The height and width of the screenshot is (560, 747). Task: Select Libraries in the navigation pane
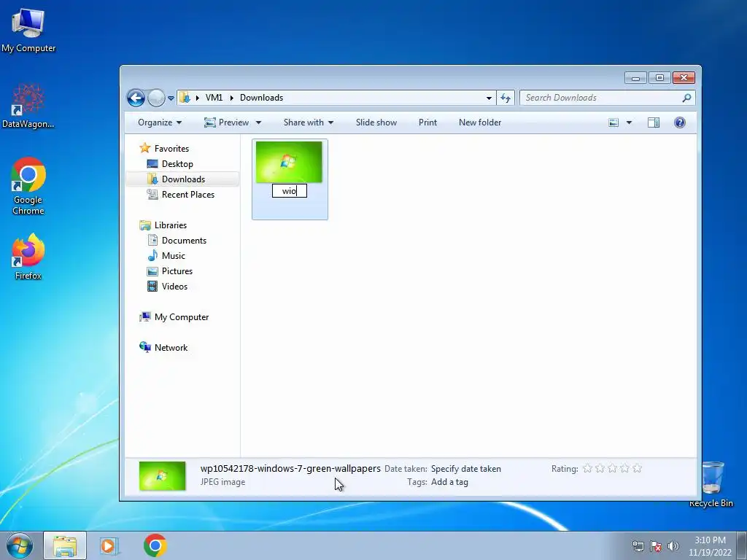tap(171, 225)
